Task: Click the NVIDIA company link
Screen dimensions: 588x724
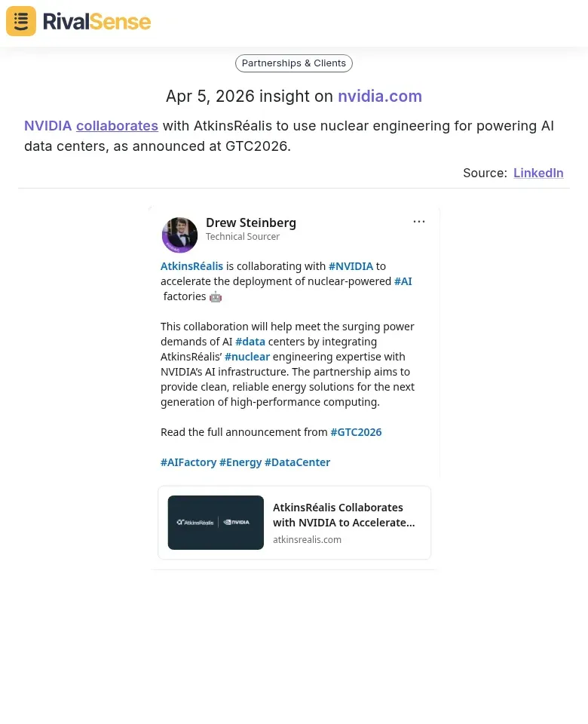Action: 48,126
